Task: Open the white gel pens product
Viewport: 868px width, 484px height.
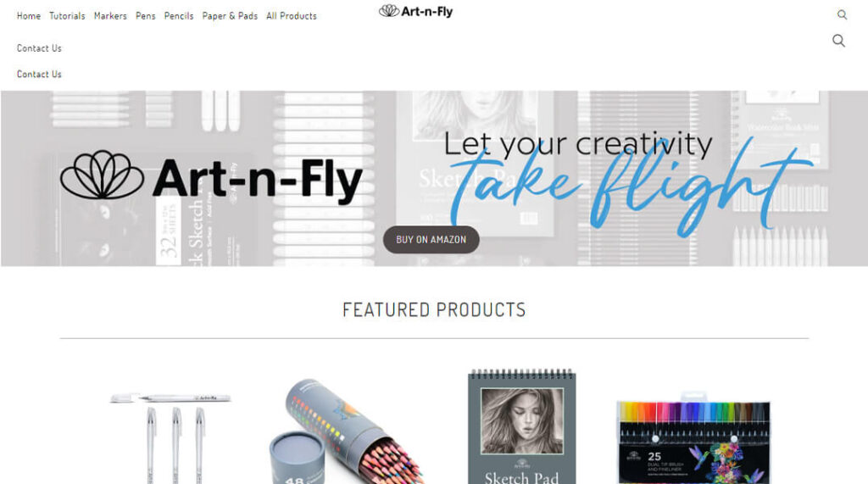Action: (x=170, y=437)
